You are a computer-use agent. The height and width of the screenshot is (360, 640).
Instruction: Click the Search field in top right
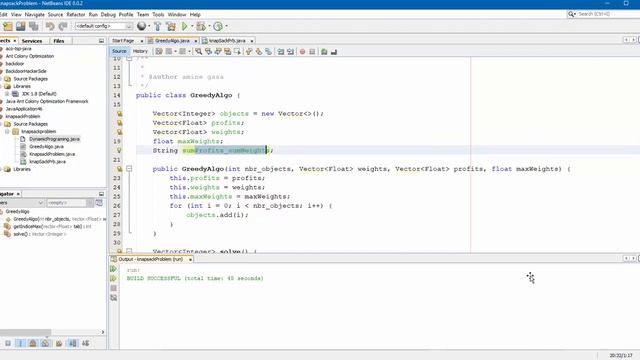[608, 14]
